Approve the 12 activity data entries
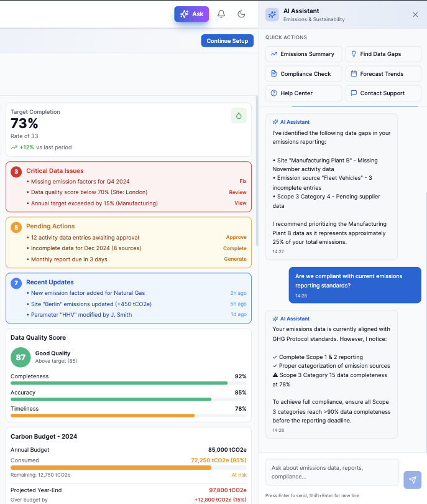The image size is (427, 504). [x=235, y=237]
